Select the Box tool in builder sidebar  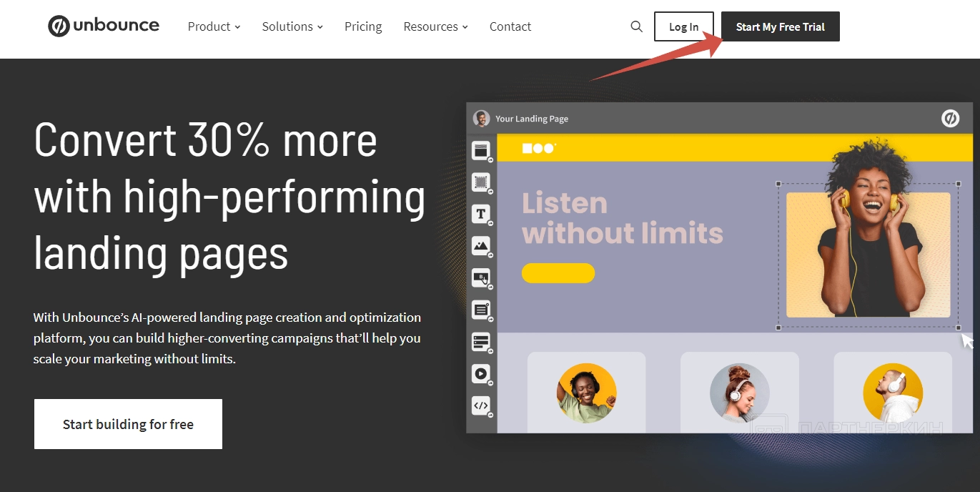[x=481, y=182]
